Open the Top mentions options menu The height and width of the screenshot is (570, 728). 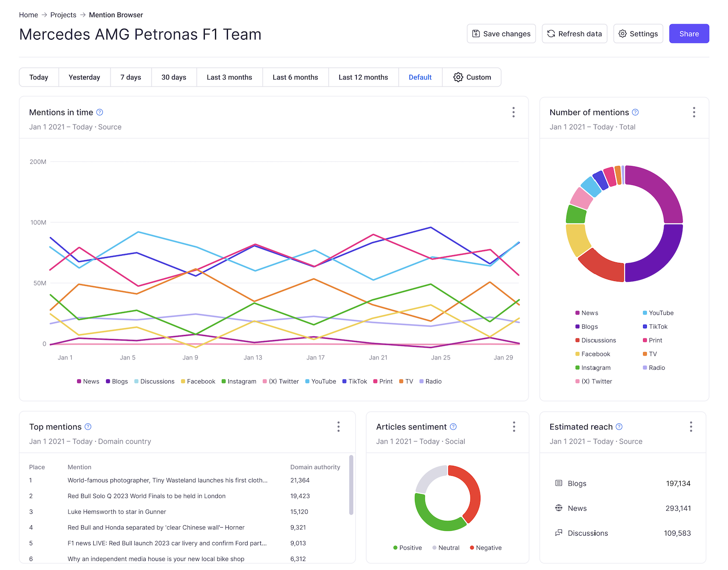pyautogui.click(x=338, y=427)
